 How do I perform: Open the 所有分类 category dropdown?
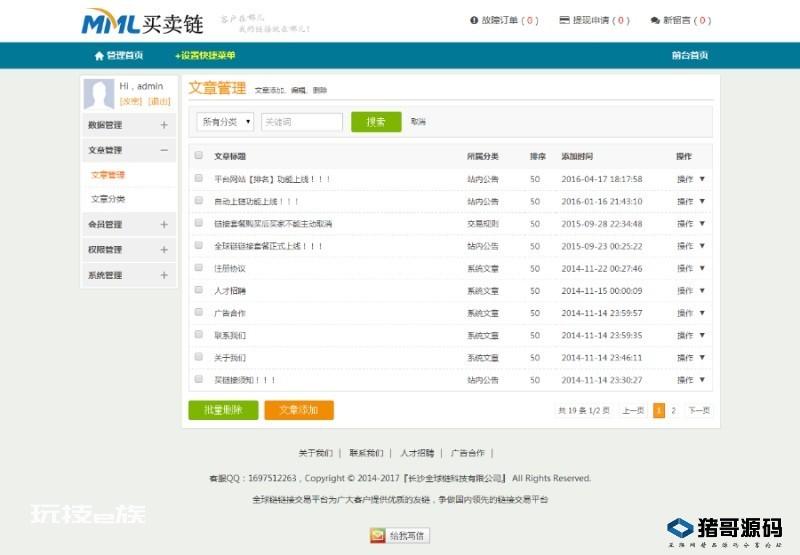pos(225,122)
